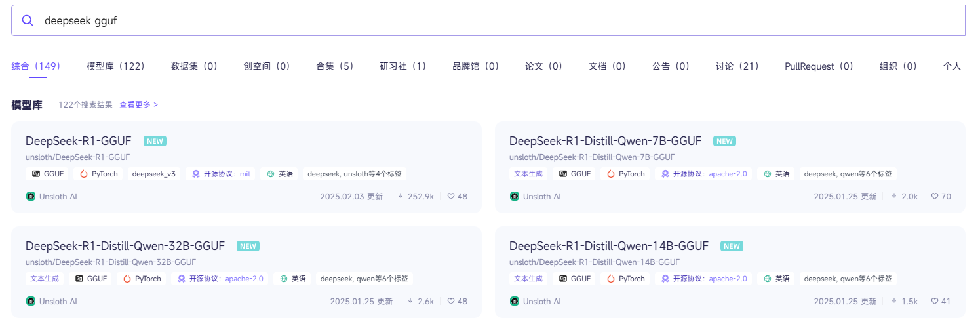
Task: Click NEW badge on Qwen-32B-GGUF card
Action: tap(248, 246)
